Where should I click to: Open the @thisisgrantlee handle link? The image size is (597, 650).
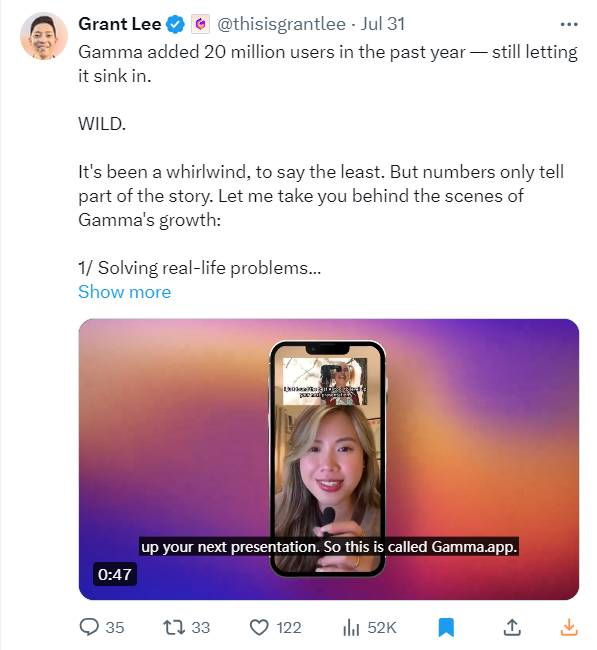point(281,24)
